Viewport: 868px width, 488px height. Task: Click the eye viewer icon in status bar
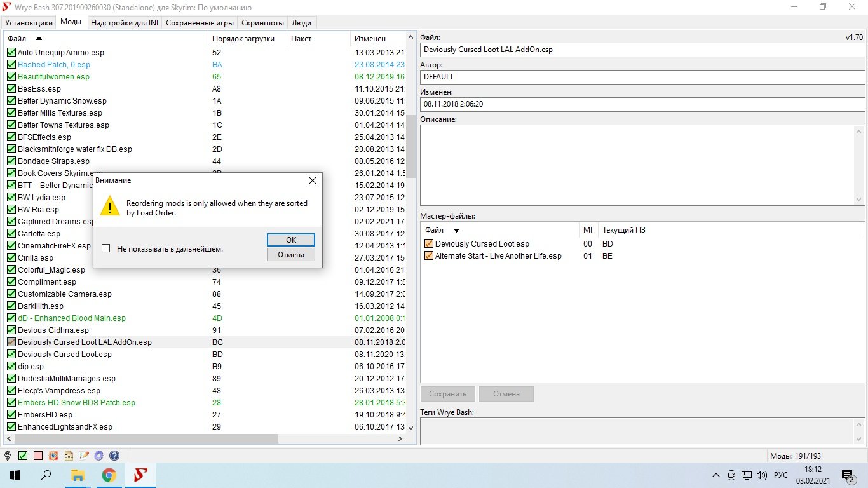tap(53, 456)
